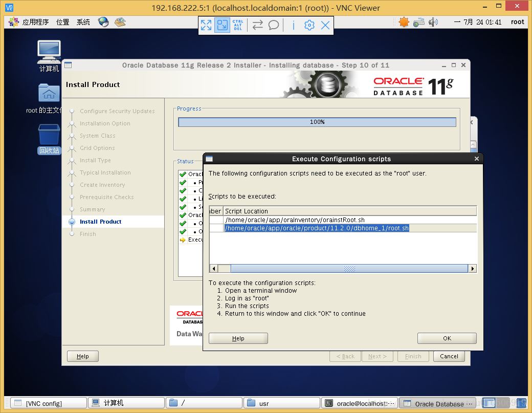532x413 pixels.
Task: Close the Execute Configuration scripts dialog
Action: 476,159
